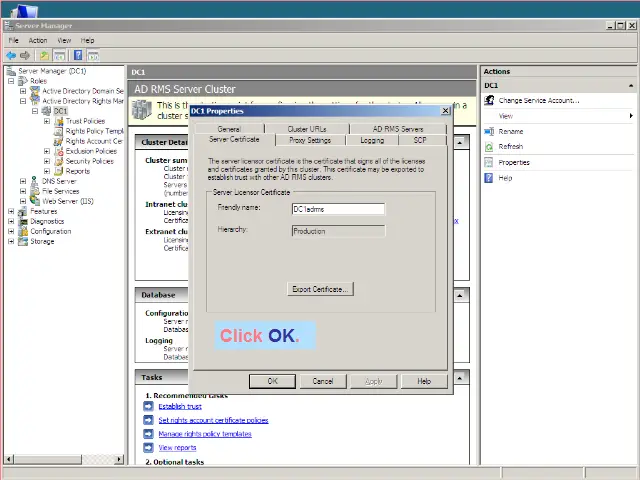Switch to the Logging tab
The width and height of the screenshot is (640, 480).
[372, 140]
